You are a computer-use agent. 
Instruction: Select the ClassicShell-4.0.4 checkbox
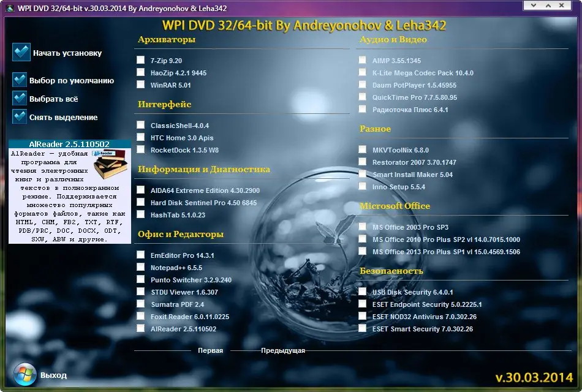(141, 125)
